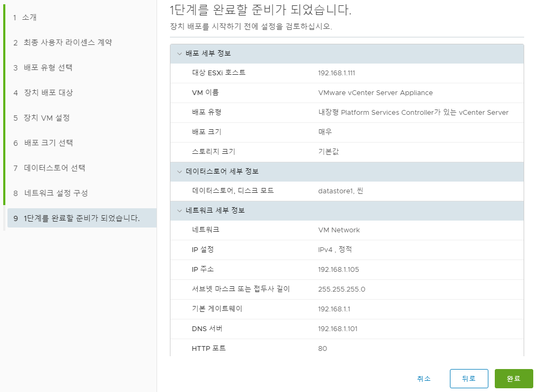
Task: Click the 데이터스토어, 디스크 모드 label
Action: tap(233, 190)
